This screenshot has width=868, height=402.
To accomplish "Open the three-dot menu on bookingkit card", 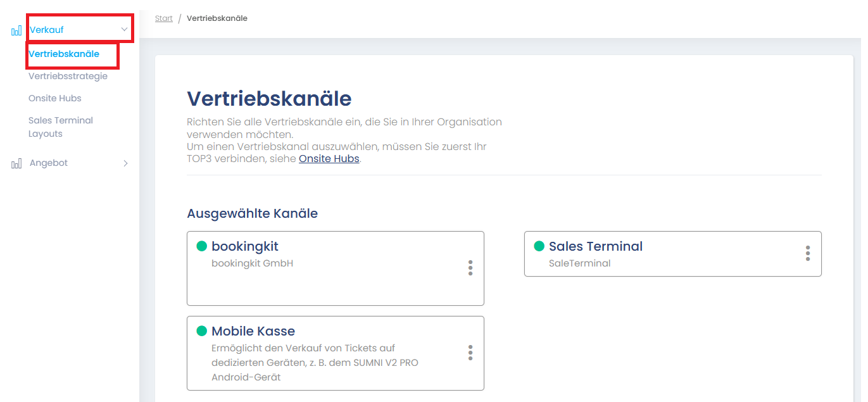I will [470, 268].
